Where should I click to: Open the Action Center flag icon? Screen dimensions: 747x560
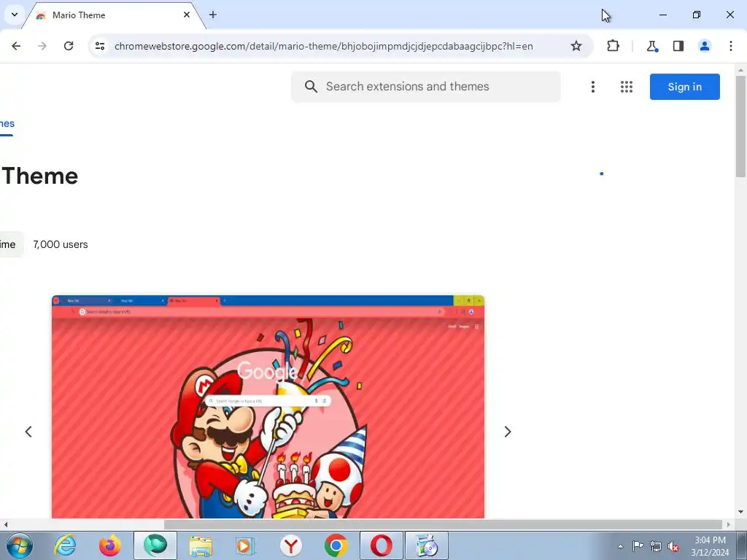(x=638, y=546)
